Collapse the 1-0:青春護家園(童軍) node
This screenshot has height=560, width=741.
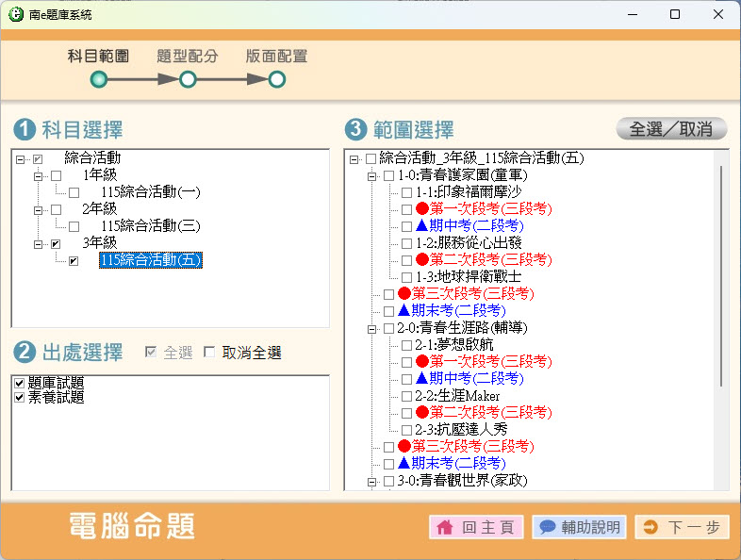coord(372,176)
